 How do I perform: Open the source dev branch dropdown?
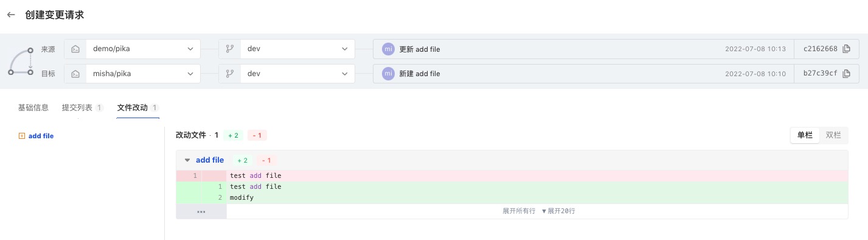pos(298,49)
